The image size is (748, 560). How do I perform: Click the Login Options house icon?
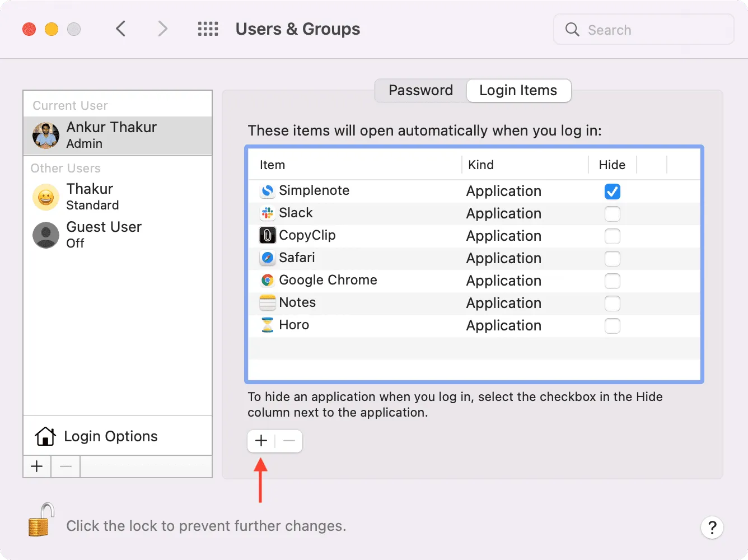[x=45, y=436]
